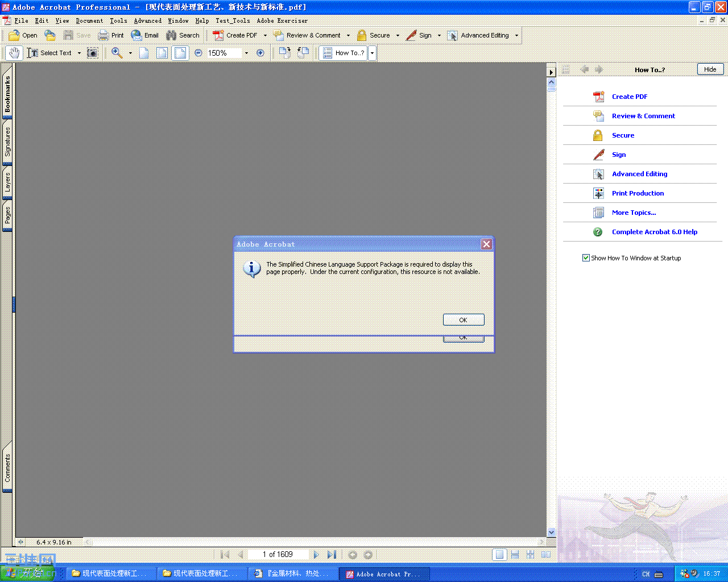Open the Complete Acrobat 6.0 Help link

pyautogui.click(x=655, y=232)
